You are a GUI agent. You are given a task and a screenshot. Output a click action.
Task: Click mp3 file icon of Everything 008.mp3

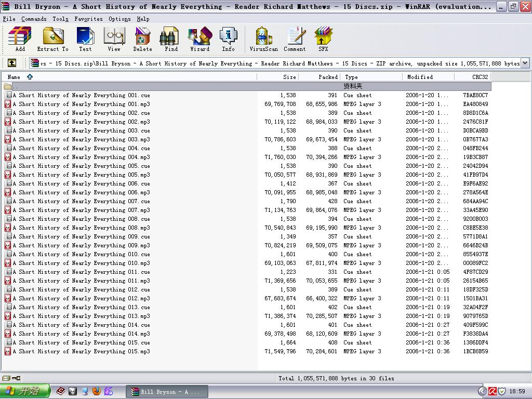7,228
